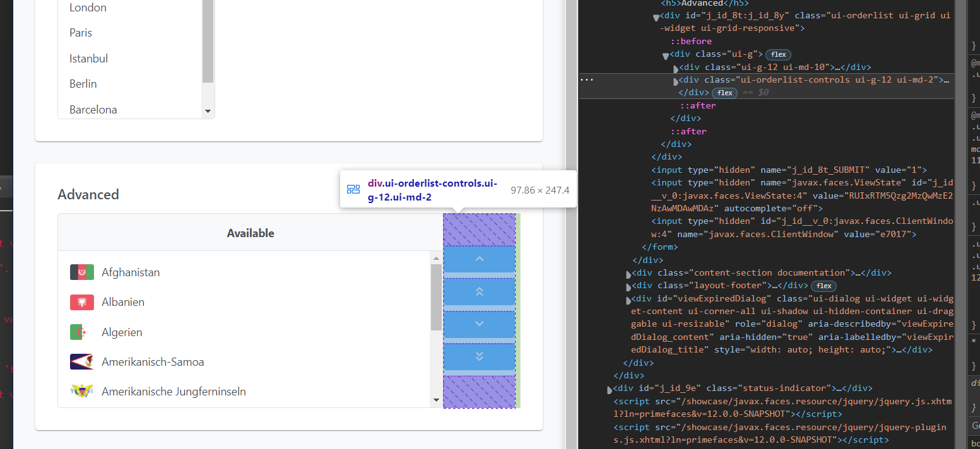Select the hidden input j_id_8t_SUBMIT line

789,170
